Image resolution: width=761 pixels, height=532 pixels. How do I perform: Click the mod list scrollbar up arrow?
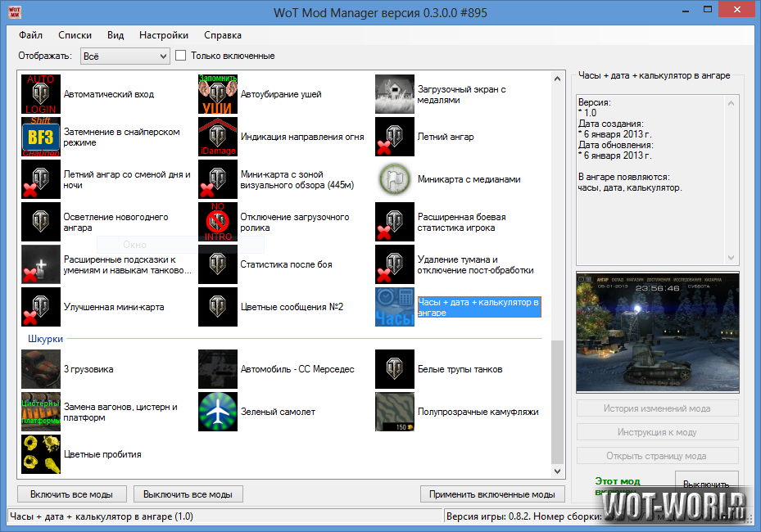[x=557, y=79]
